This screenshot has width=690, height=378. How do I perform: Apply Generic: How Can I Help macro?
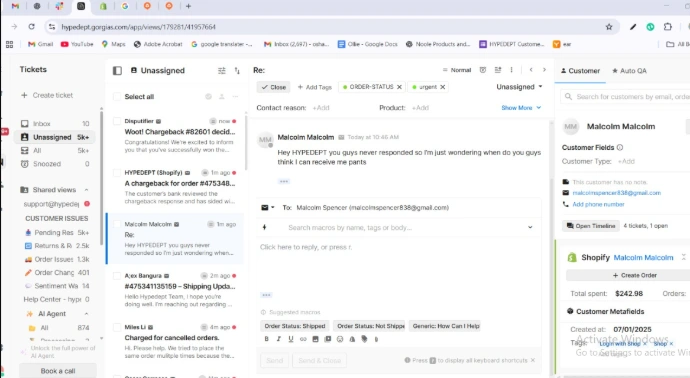coord(445,326)
